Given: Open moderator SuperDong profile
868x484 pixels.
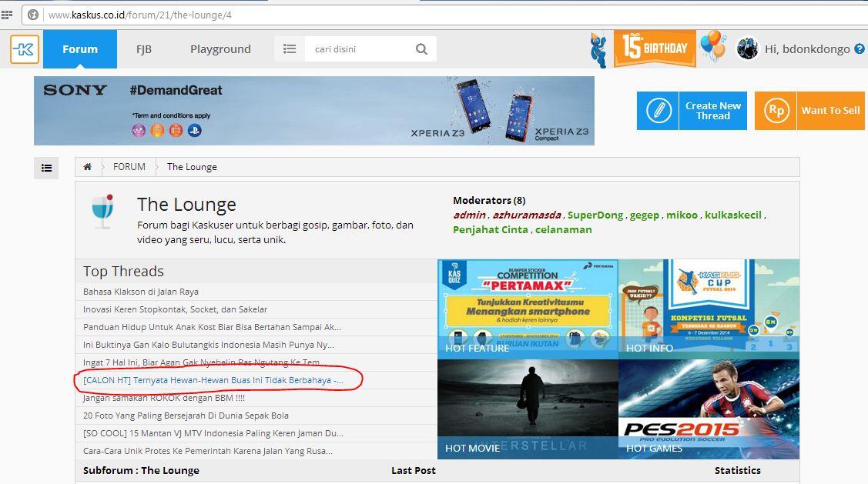Looking at the screenshot, I should pyautogui.click(x=595, y=215).
